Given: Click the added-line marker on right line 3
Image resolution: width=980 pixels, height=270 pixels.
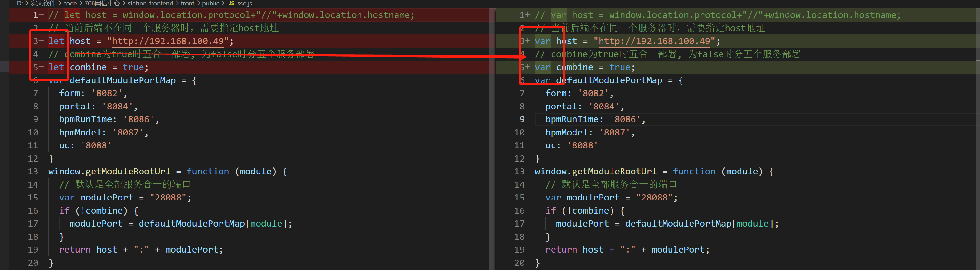Looking at the screenshot, I should pyautogui.click(x=527, y=41).
